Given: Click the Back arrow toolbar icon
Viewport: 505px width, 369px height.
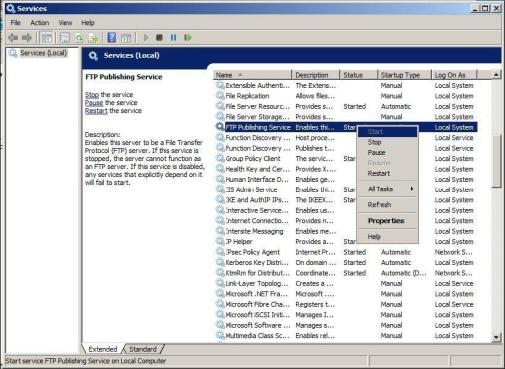Looking at the screenshot, I should [13, 38].
